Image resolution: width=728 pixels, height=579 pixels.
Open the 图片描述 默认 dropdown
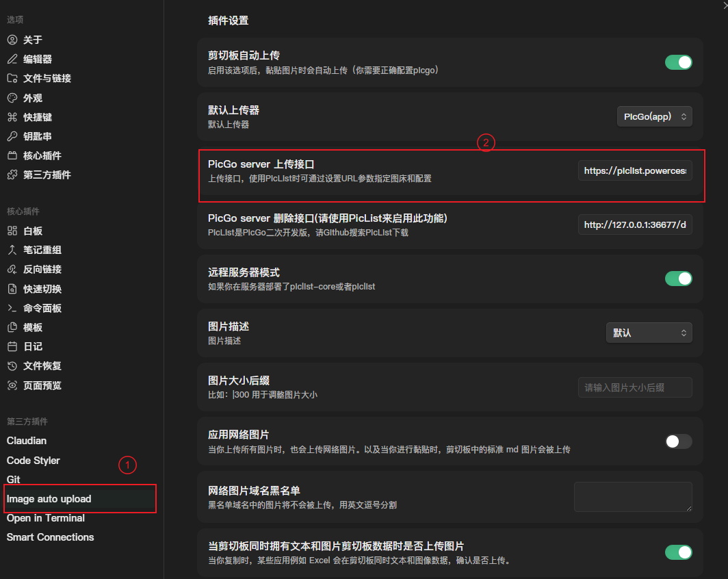tap(649, 333)
